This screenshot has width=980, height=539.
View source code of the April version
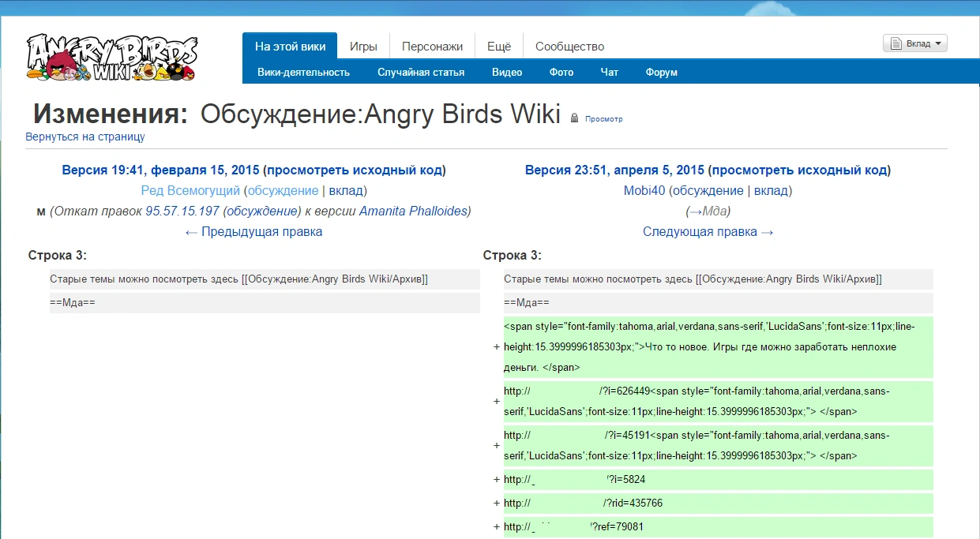pyautogui.click(x=799, y=170)
